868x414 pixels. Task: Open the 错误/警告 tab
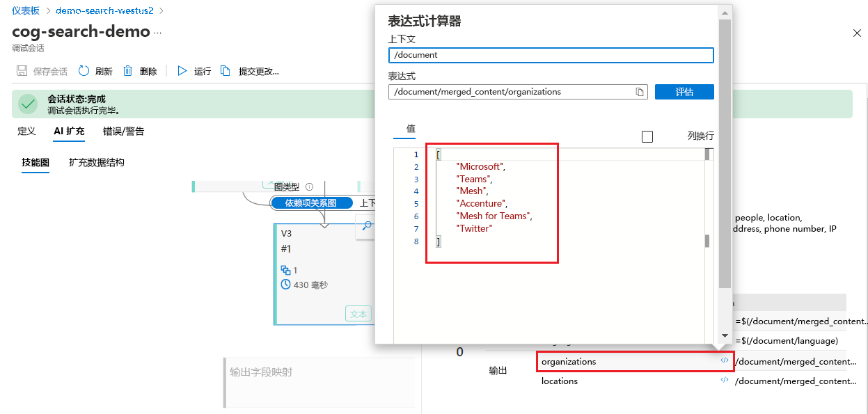(124, 131)
